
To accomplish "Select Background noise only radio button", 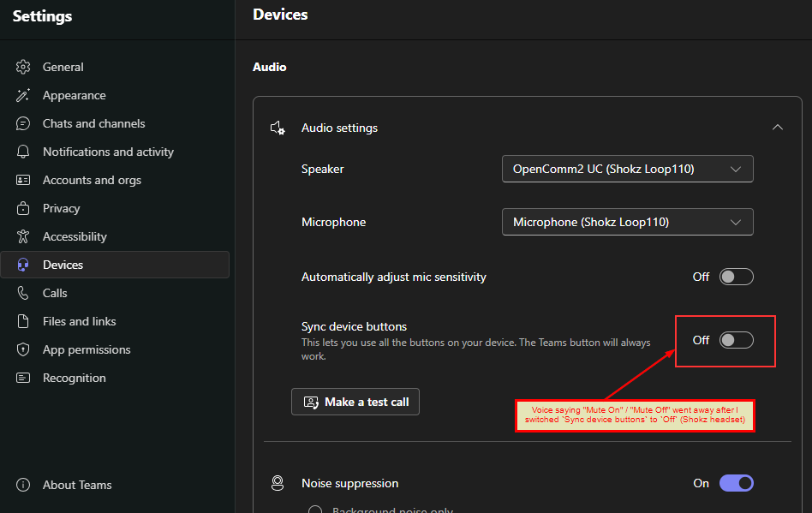I will point(315,510).
